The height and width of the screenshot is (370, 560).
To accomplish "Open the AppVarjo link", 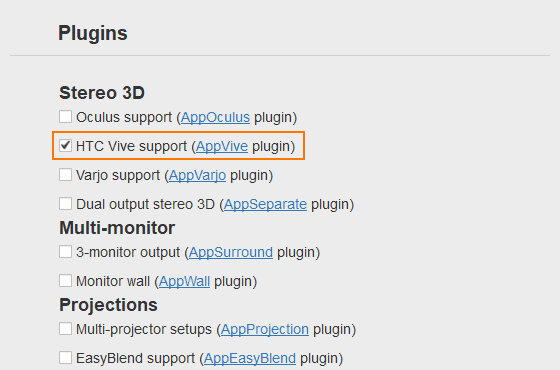I will 198,175.
